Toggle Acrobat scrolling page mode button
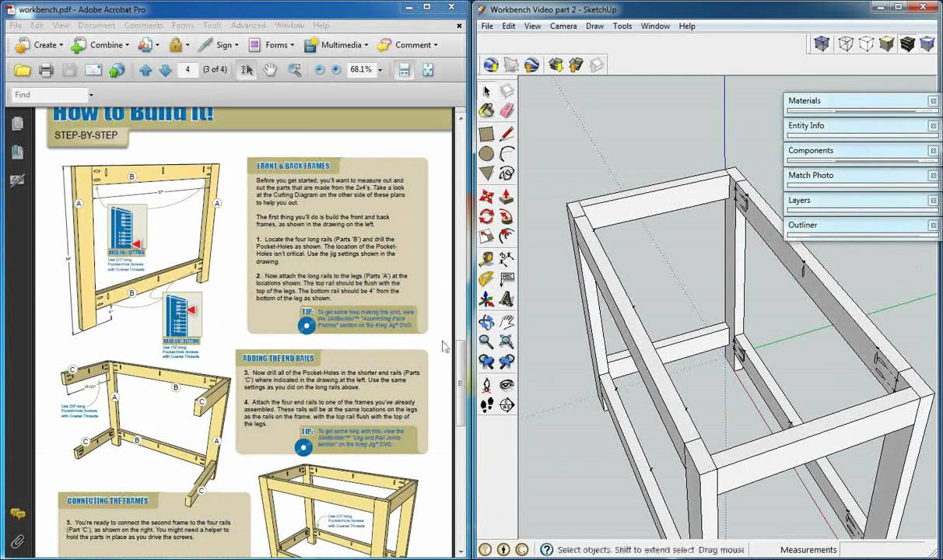The width and height of the screenshot is (943, 560). coord(404,70)
